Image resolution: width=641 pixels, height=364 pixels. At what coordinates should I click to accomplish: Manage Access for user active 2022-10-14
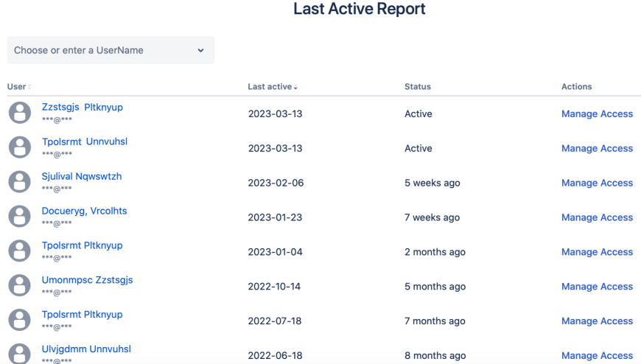pos(597,287)
